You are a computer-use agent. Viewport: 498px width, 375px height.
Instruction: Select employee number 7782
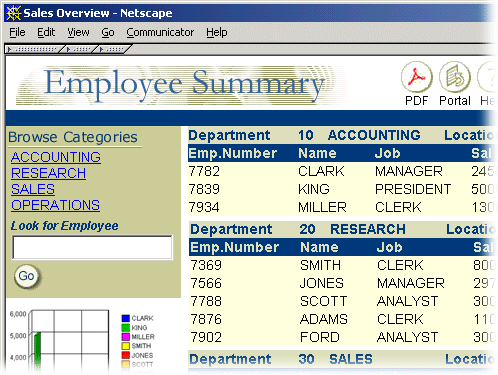(204, 171)
